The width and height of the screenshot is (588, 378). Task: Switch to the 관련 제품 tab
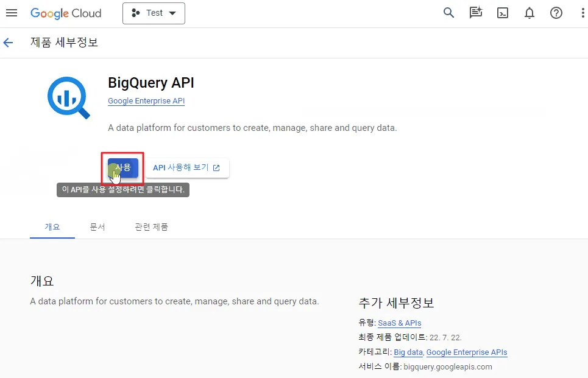click(x=151, y=227)
